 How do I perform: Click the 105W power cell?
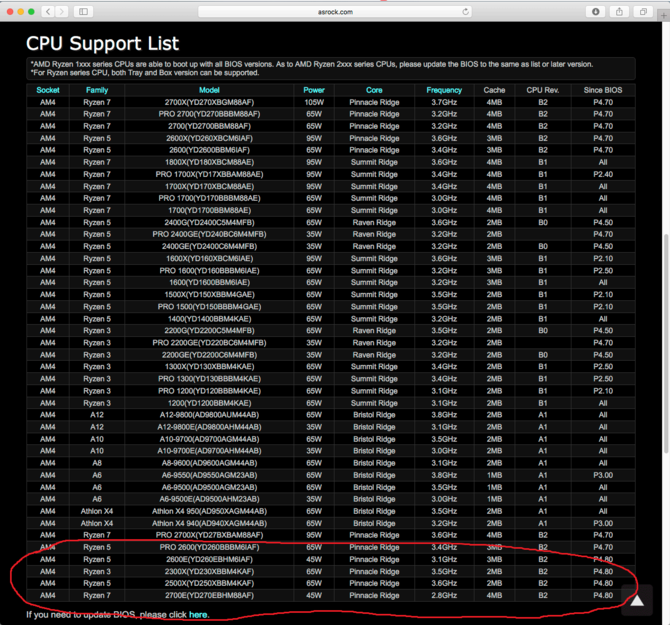click(x=314, y=102)
